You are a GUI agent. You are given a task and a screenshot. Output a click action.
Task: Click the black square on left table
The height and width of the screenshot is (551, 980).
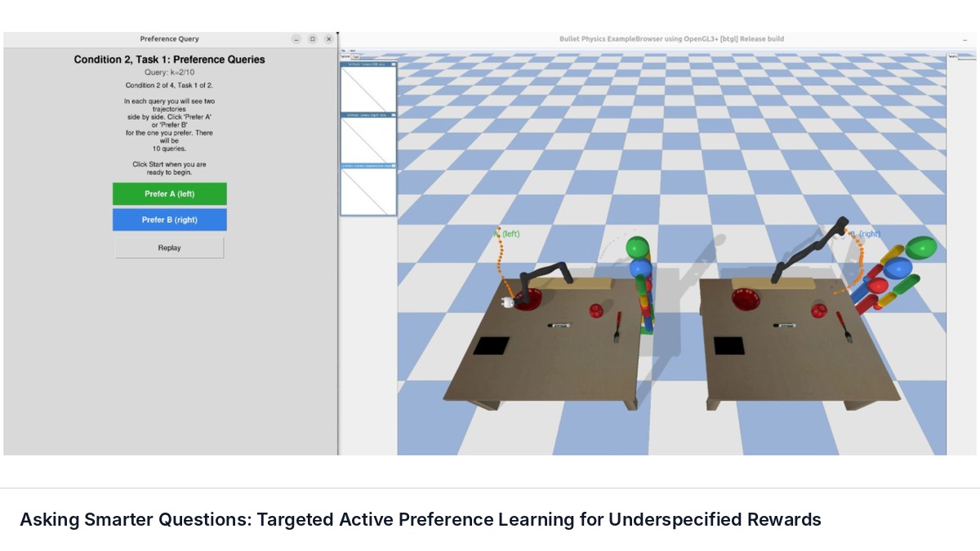click(x=492, y=345)
